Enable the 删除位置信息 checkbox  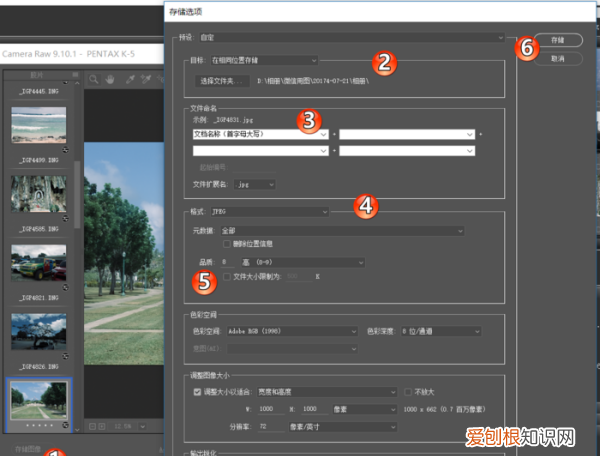click(x=227, y=243)
